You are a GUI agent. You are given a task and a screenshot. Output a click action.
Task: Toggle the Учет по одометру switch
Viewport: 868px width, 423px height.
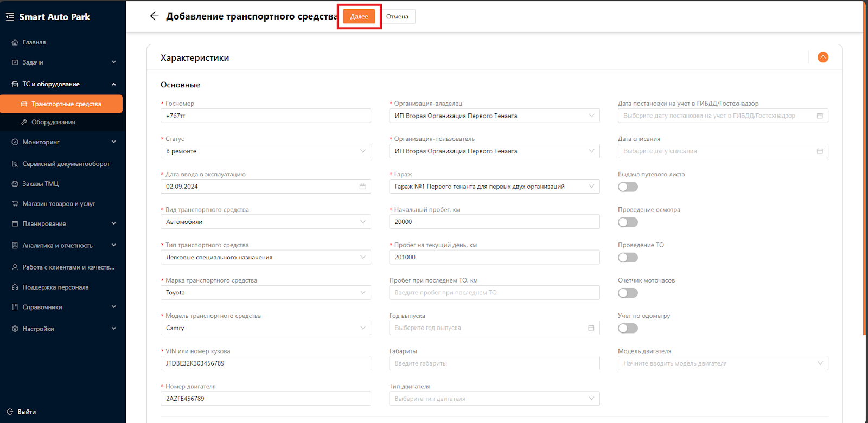coord(628,328)
